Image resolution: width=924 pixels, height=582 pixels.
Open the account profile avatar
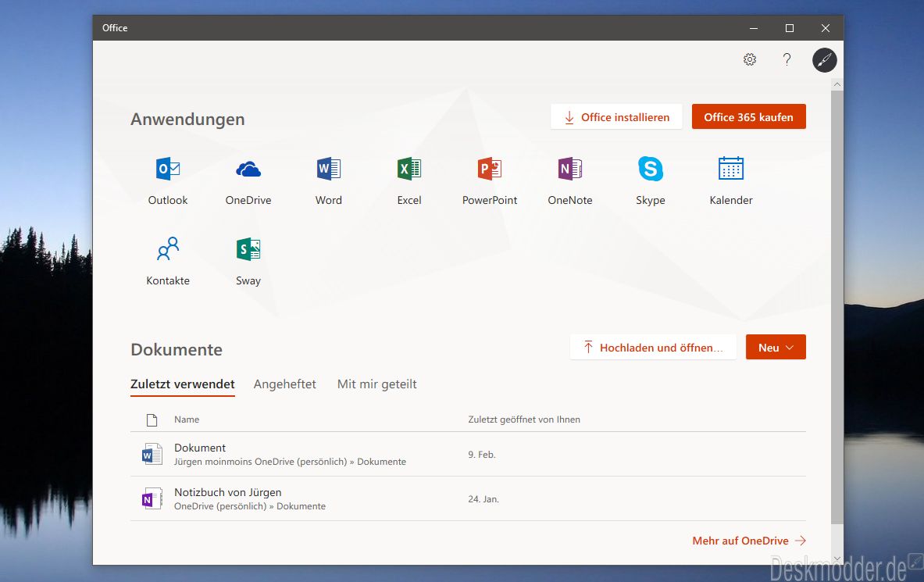click(x=824, y=60)
